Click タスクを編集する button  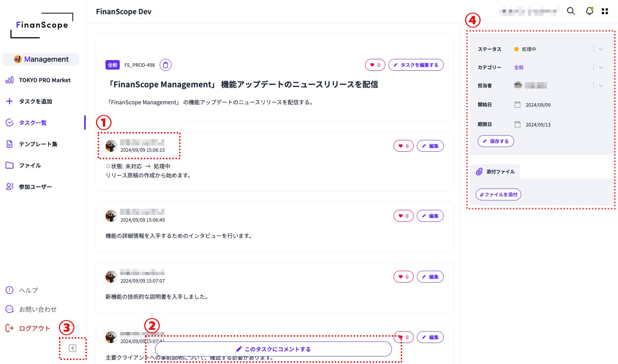point(416,65)
